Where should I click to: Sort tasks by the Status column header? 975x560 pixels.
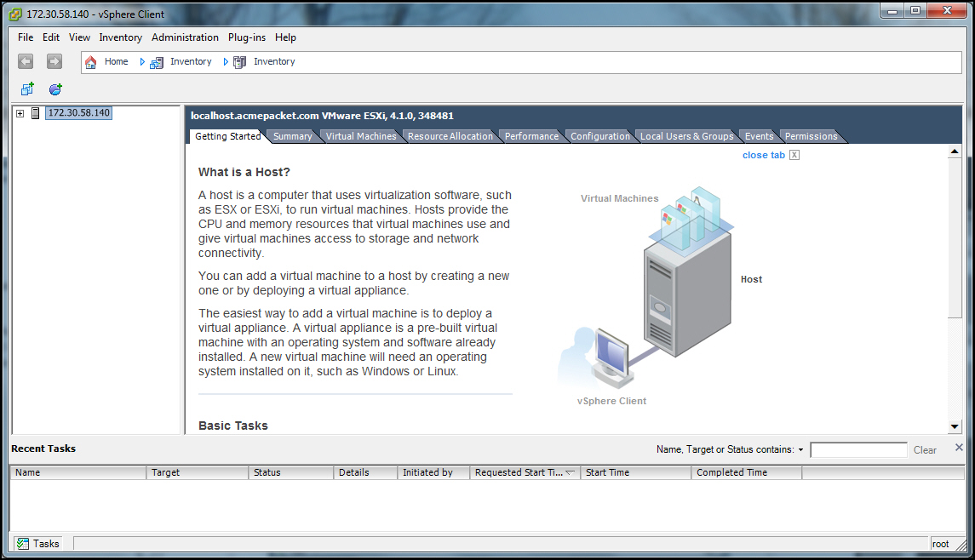(x=291, y=472)
